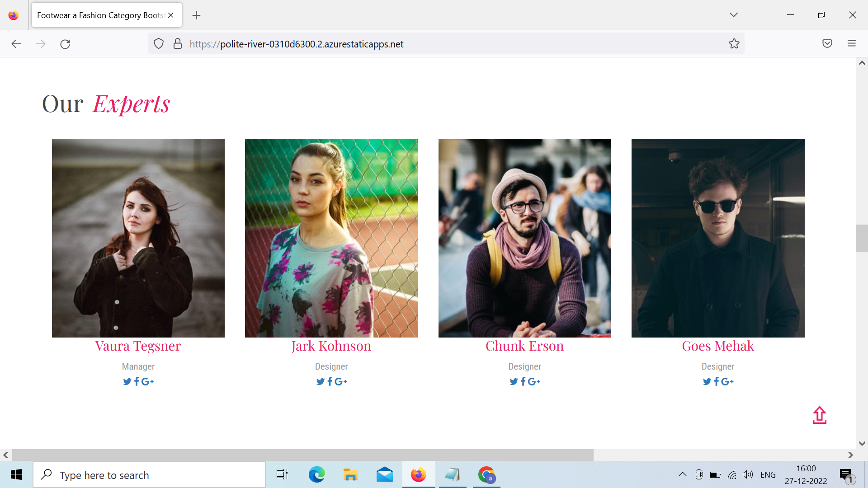Click Chunk Erson's portrait photo
Image resolution: width=868 pixels, height=488 pixels.
point(524,238)
